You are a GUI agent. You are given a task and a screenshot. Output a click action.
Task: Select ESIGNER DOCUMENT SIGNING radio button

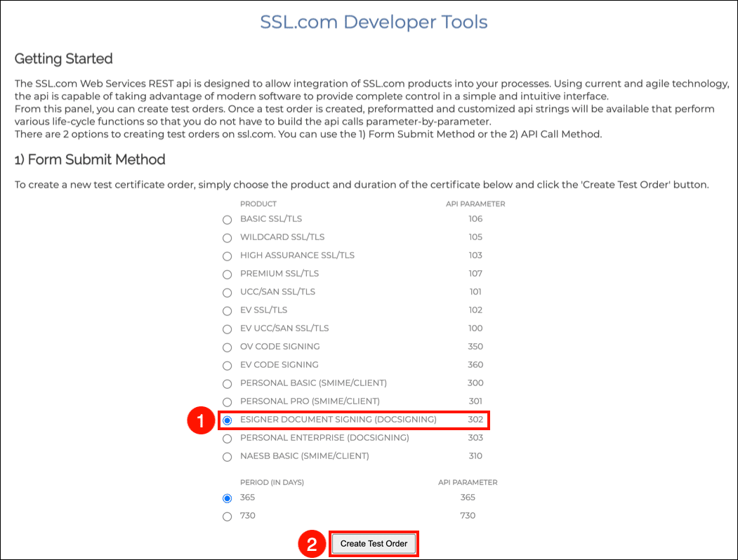pyautogui.click(x=227, y=420)
